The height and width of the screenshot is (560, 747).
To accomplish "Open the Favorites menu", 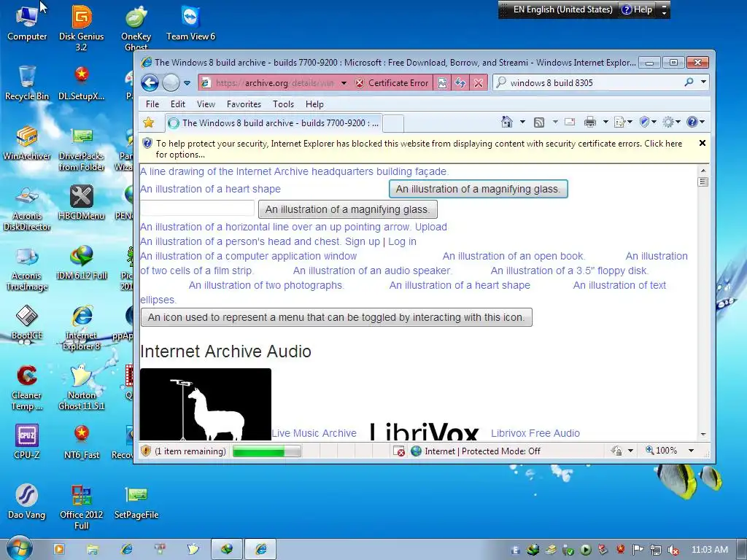I will click(x=244, y=104).
